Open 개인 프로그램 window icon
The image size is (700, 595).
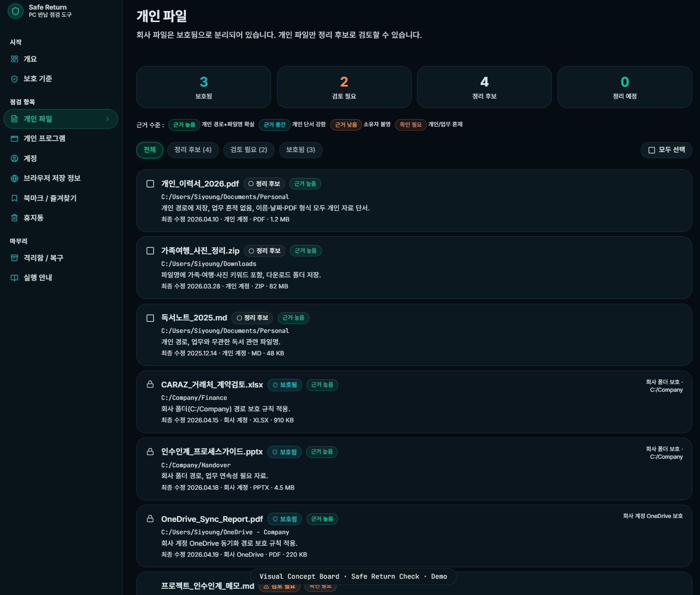click(14, 139)
